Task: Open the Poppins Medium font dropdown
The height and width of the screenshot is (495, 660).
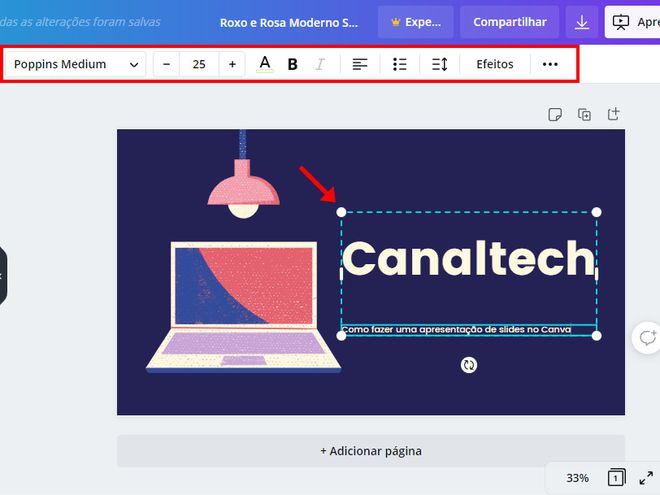Action: click(75, 64)
